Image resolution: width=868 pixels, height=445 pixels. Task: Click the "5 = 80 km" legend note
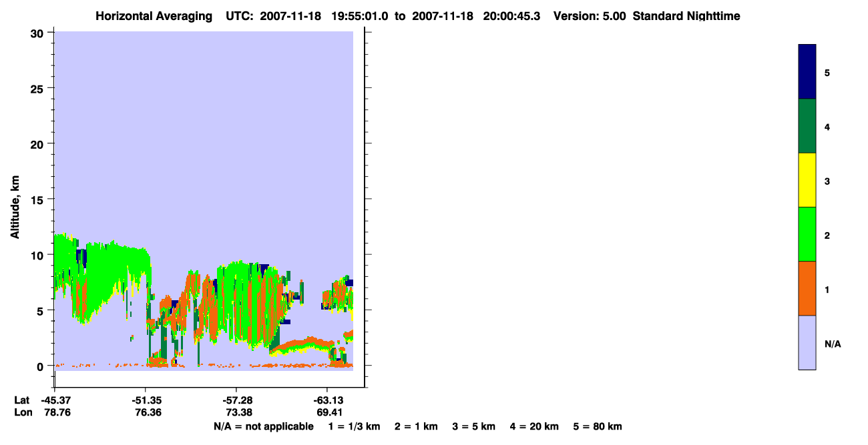[598, 426]
